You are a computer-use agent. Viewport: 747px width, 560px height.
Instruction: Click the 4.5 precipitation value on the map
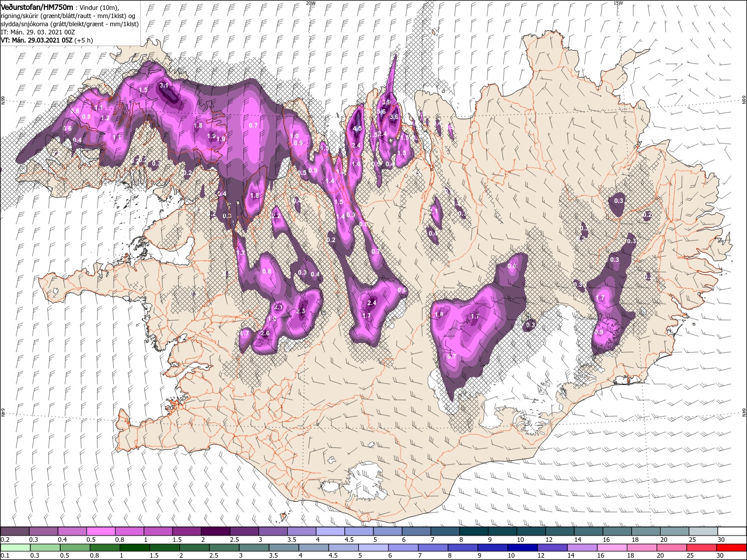click(357, 128)
